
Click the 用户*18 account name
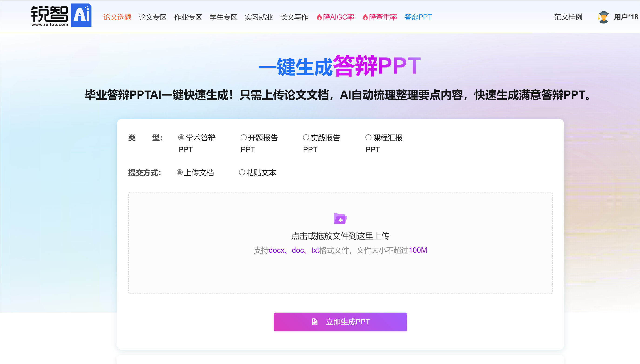[626, 17]
